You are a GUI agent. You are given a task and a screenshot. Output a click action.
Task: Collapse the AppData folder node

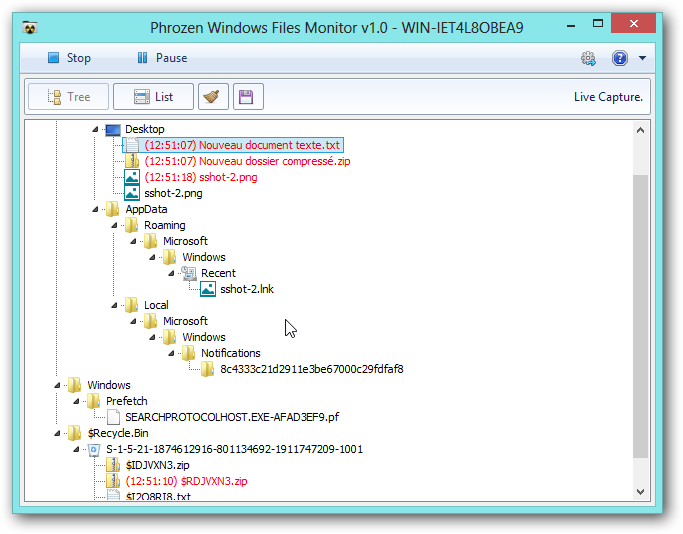point(95,210)
